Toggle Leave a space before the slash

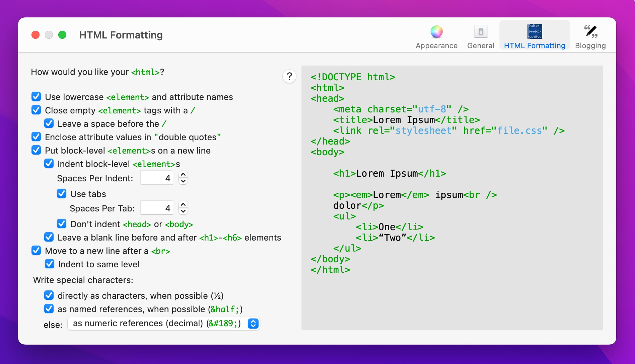pos(49,123)
